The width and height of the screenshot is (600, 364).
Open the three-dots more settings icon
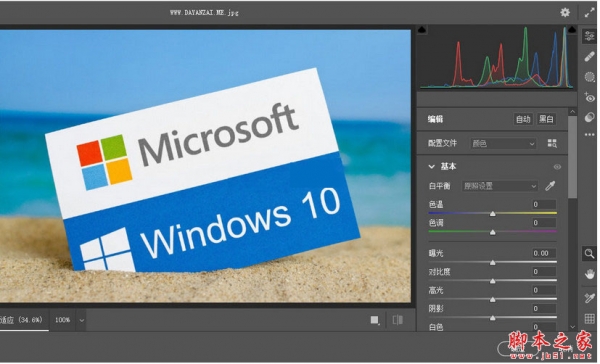point(589,135)
